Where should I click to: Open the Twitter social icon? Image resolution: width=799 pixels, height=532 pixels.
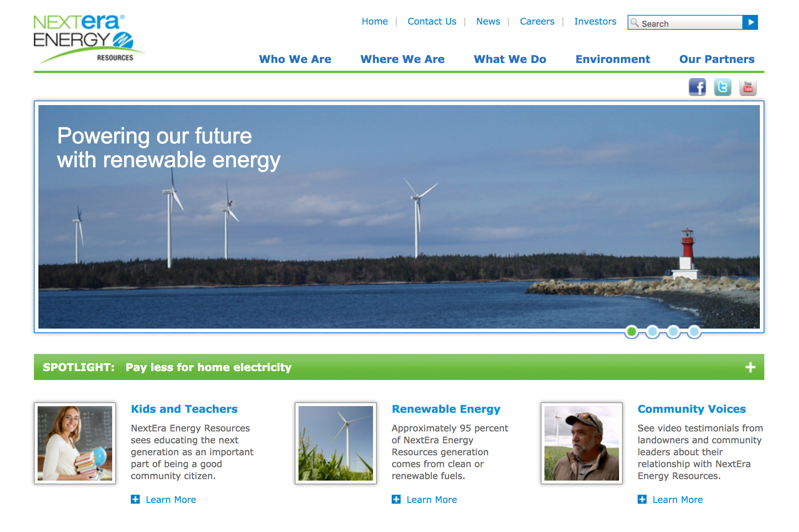pyautogui.click(x=722, y=88)
